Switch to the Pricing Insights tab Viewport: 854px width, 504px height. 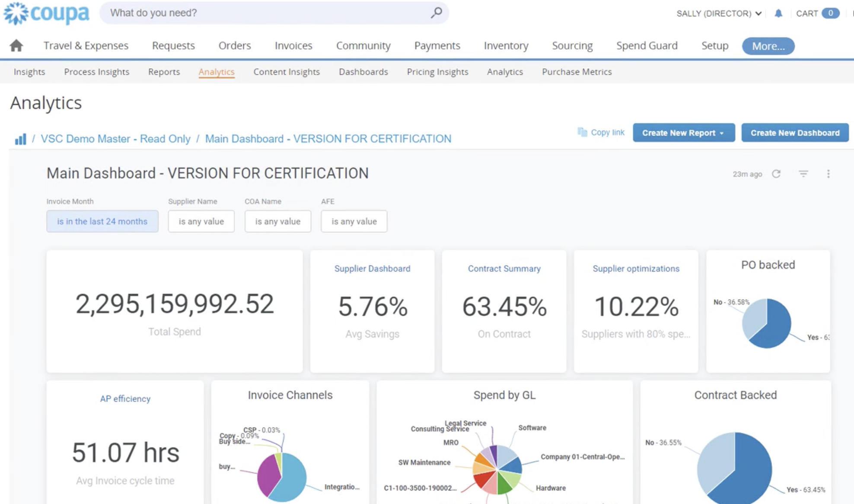[437, 72]
